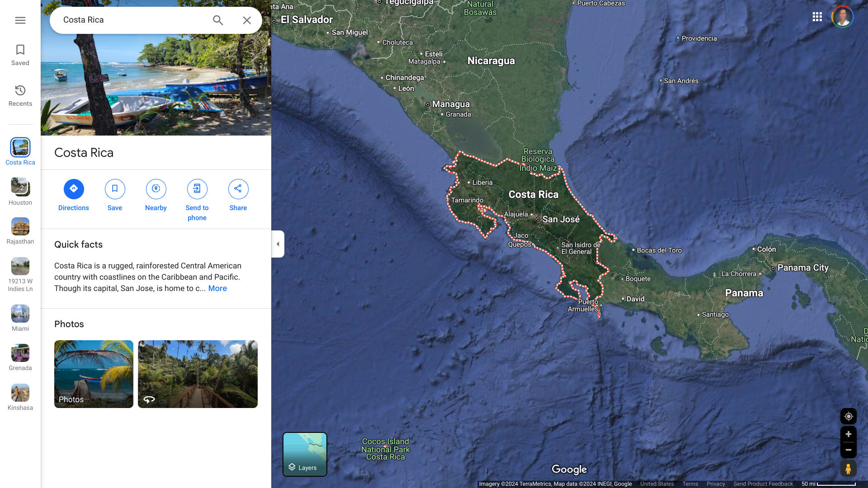Search Nearby places icon
The height and width of the screenshot is (488, 868).
click(156, 189)
